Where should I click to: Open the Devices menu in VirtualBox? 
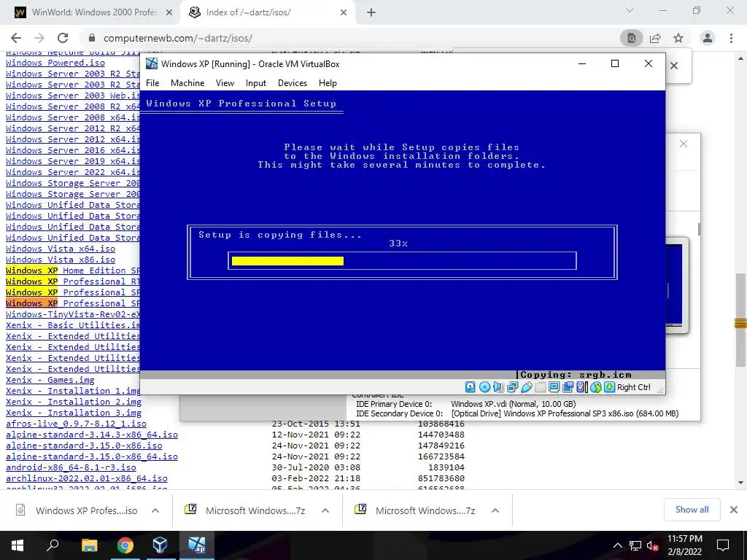(293, 83)
